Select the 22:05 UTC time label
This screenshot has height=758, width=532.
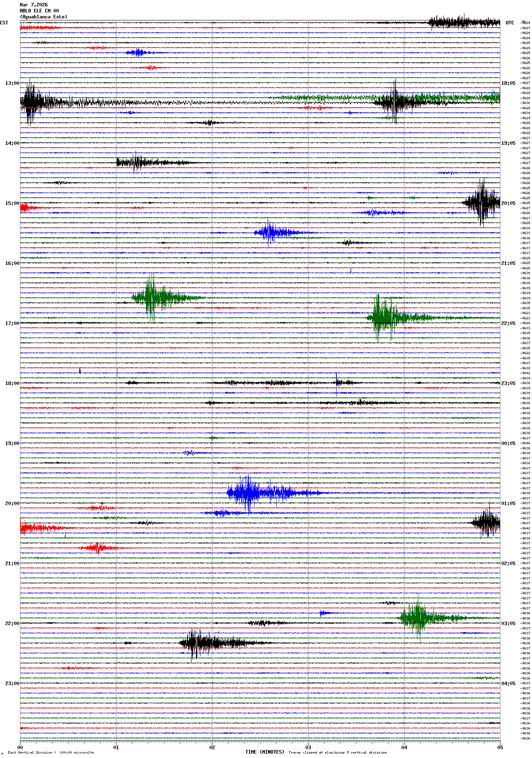click(x=508, y=323)
